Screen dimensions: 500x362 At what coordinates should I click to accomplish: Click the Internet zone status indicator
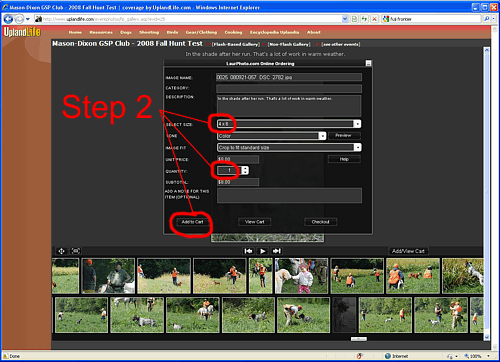[x=397, y=356]
